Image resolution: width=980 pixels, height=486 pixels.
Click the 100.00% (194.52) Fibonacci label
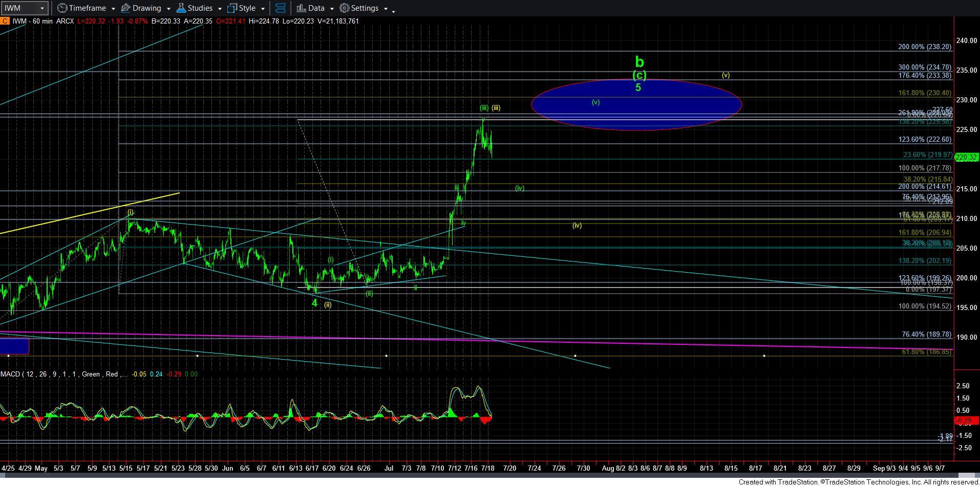(925, 306)
